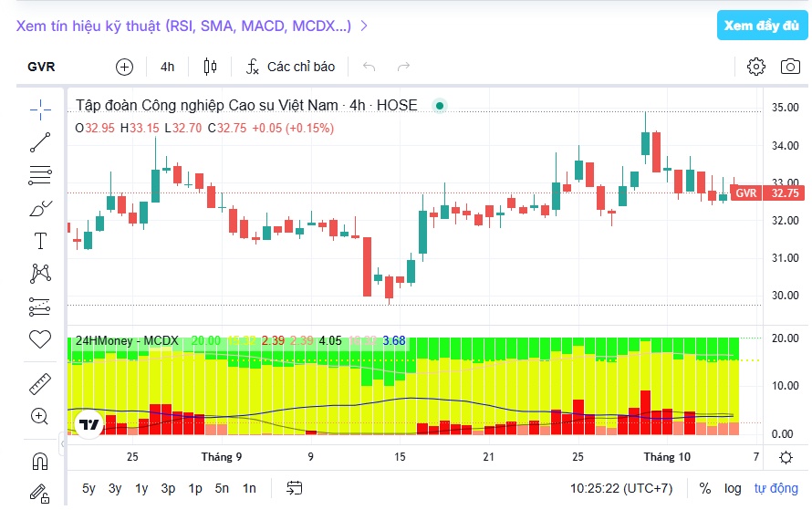The width and height of the screenshot is (812, 510).
Task: Open the candlestick chart style menu
Action: tap(210, 67)
